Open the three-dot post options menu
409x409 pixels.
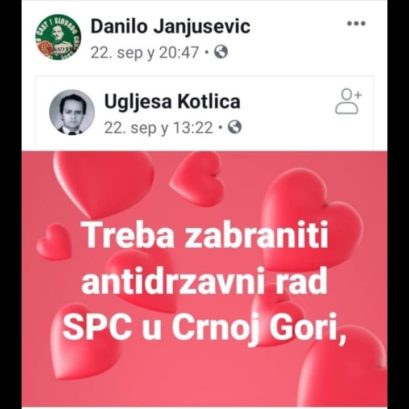pos(356,24)
